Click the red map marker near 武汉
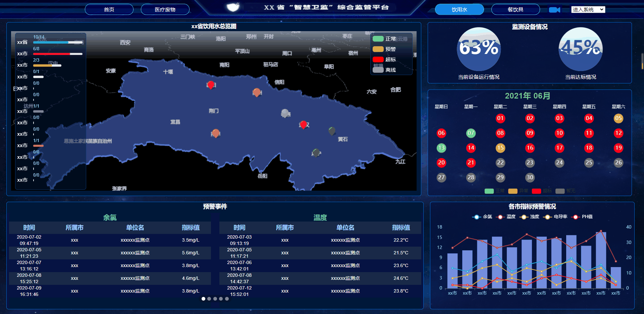This screenshot has width=644, height=314. 304,125
